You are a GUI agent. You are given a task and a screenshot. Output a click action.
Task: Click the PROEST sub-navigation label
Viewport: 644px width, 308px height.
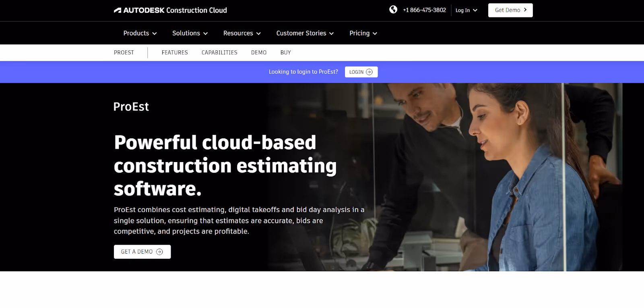click(124, 52)
